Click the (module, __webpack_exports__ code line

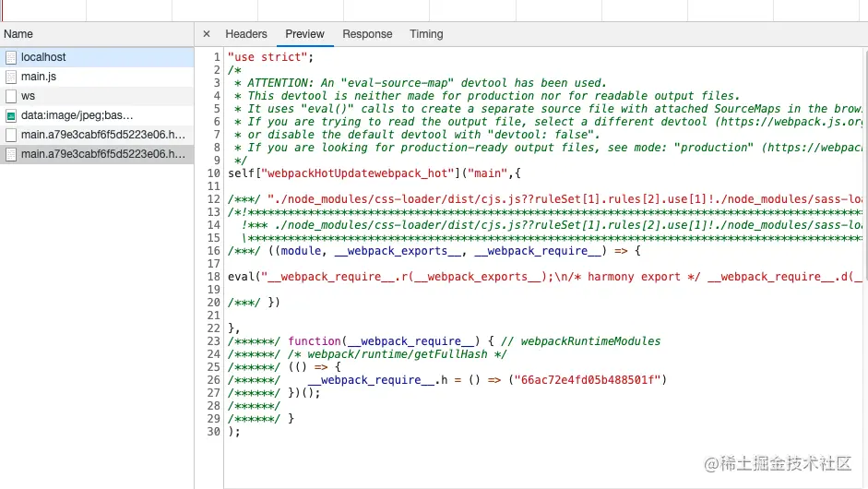click(x=434, y=251)
